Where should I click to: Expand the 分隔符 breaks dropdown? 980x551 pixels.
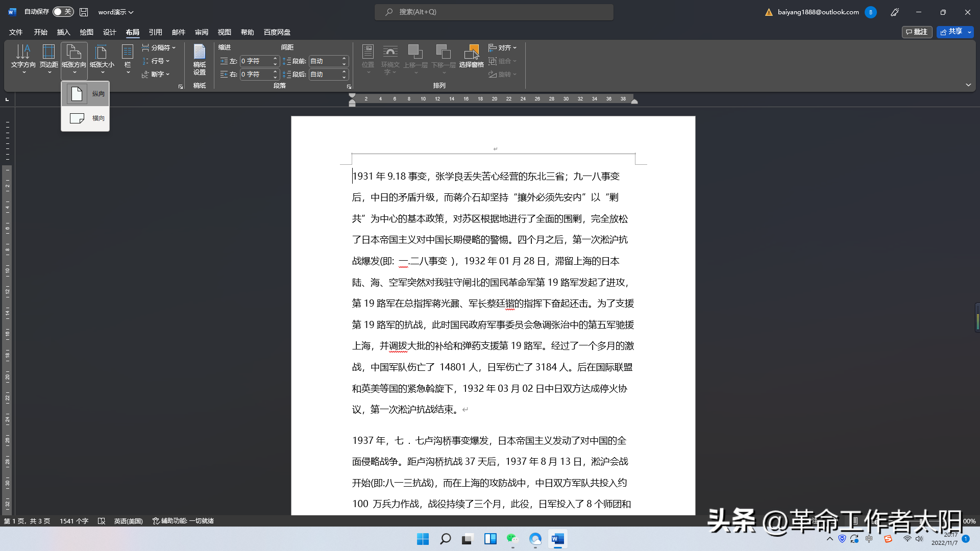(x=159, y=47)
